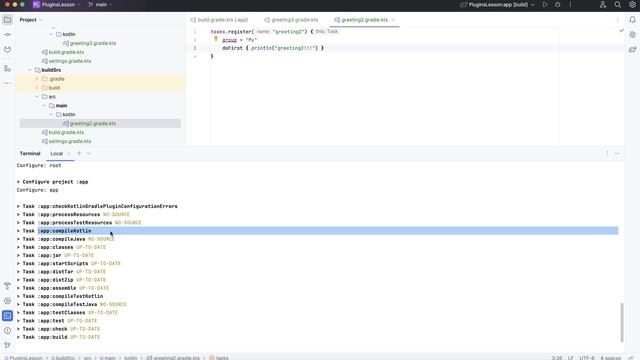Select the .gradle folder row
Image resolution: width=640 pixels, height=360 pixels.
[x=101, y=79]
